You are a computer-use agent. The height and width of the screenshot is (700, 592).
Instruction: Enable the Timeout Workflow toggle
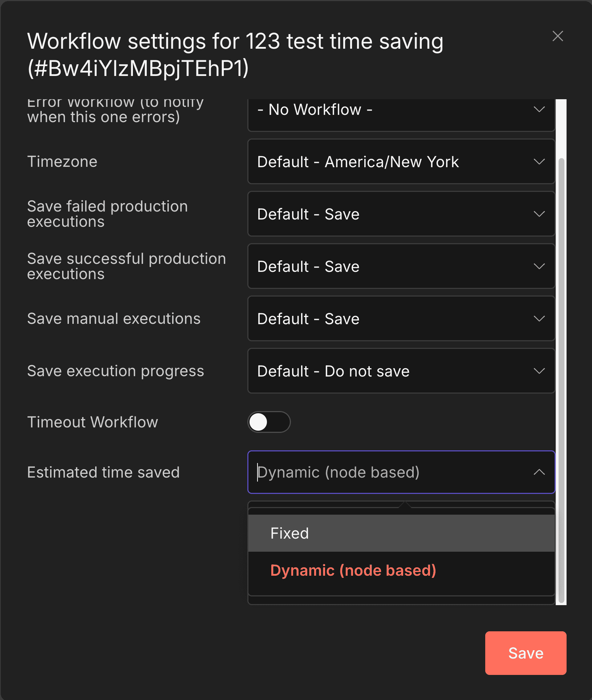coord(269,422)
